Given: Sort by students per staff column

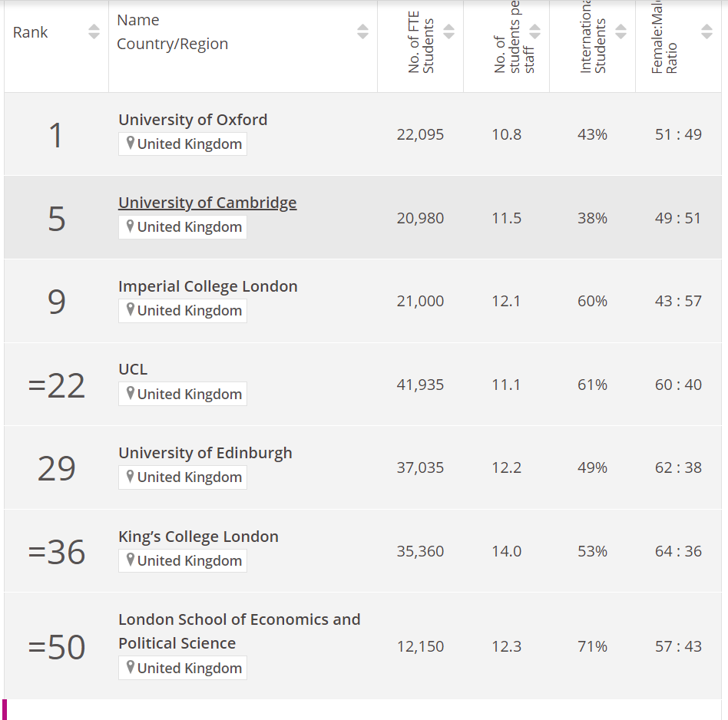Looking at the screenshot, I should [534, 32].
